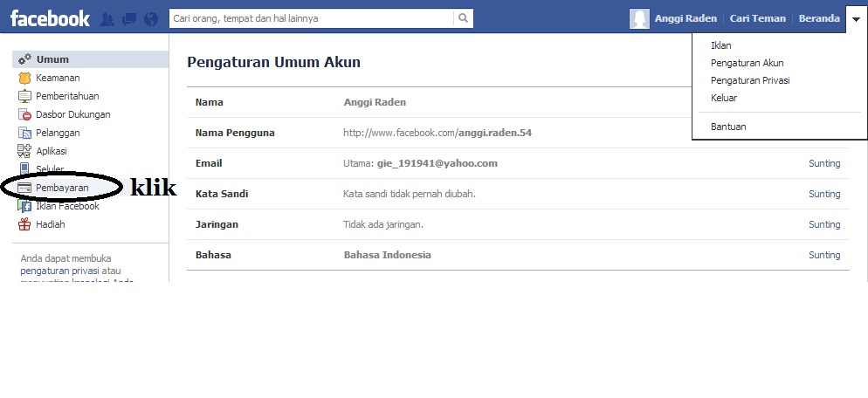Open Anggi Raden profile link
868x398 pixels.
coord(685,18)
